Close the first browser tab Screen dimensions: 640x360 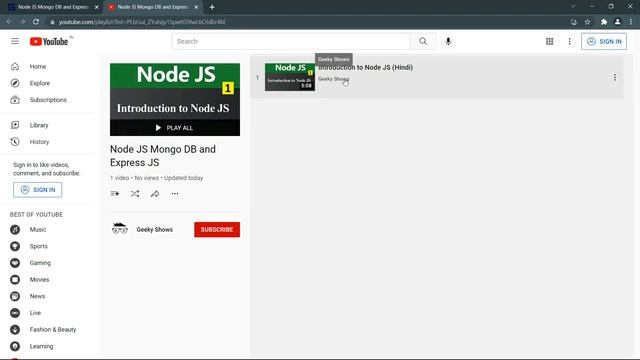click(x=97, y=7)
